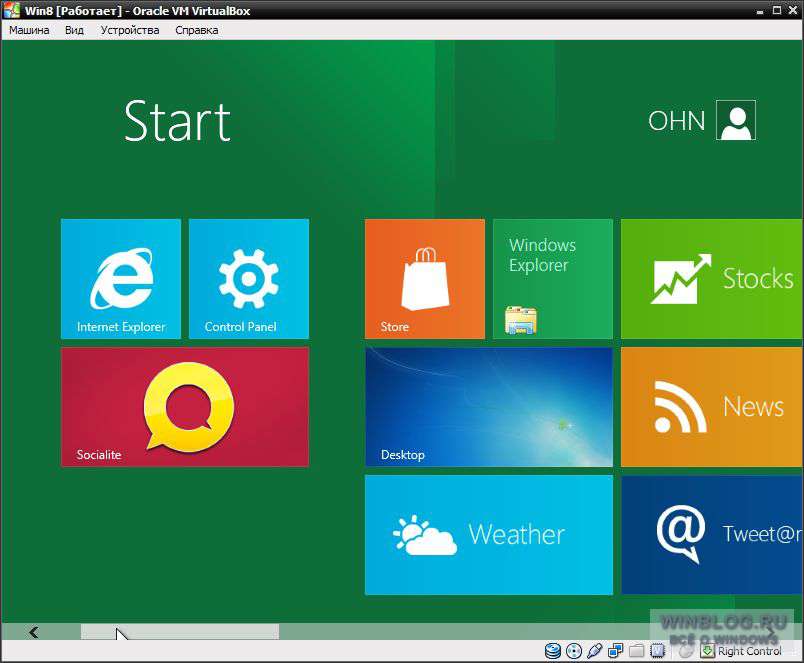Open the Desktop tile
The width and height of the screenshot is (804, 663).
489,407
